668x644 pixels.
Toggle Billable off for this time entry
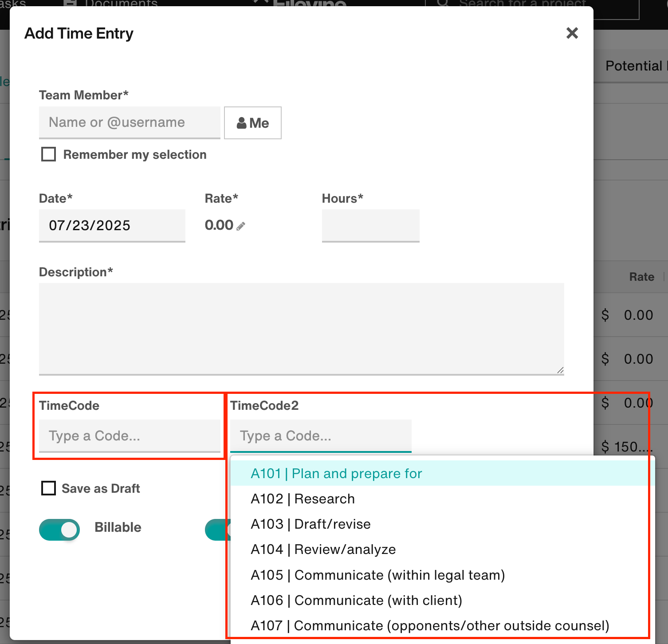click(59, 529)
